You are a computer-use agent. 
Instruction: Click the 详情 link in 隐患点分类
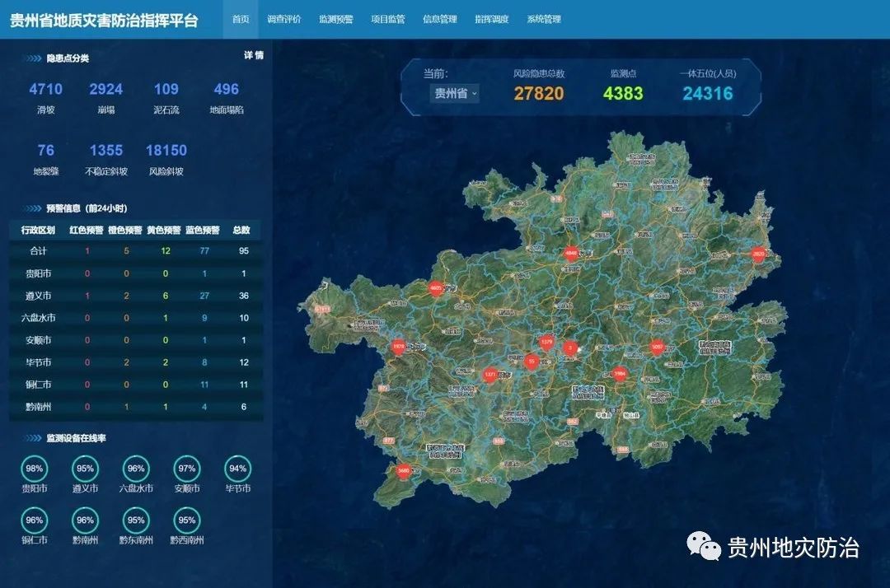click(253, 56)
